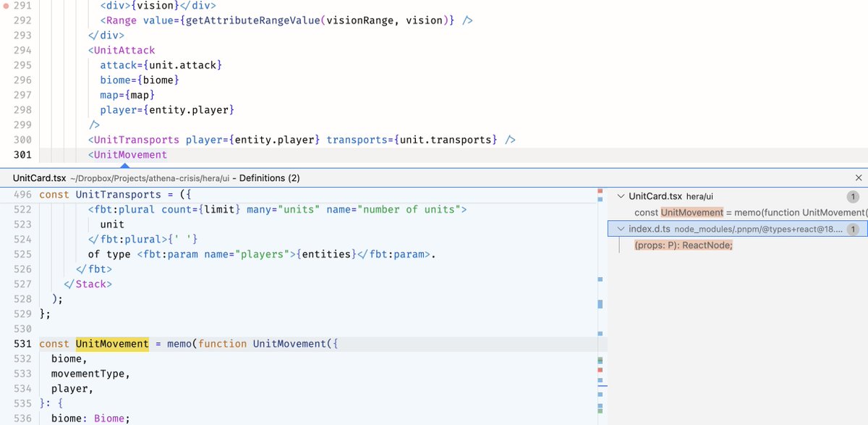Click the reference count badge beside UnitCard.tsx hera/ui
The height and width of the screenshot is (425, 868).
(853, 196)
